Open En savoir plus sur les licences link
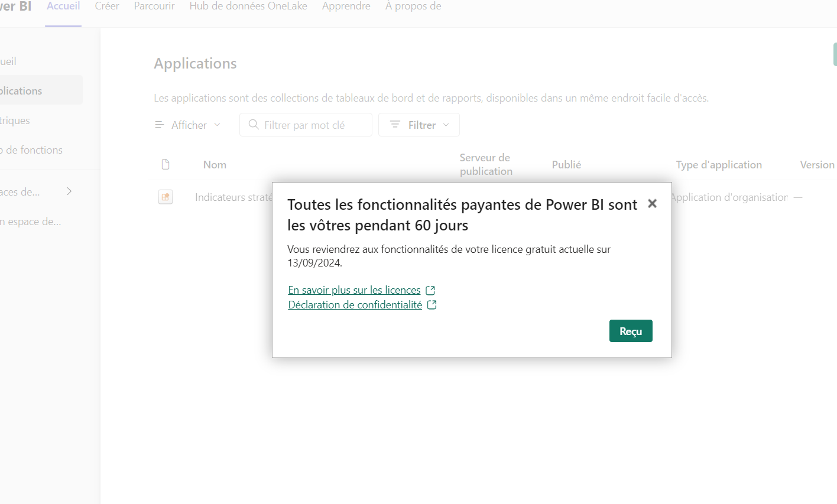This screenshot has width=837, height=504. click(354, 290)
